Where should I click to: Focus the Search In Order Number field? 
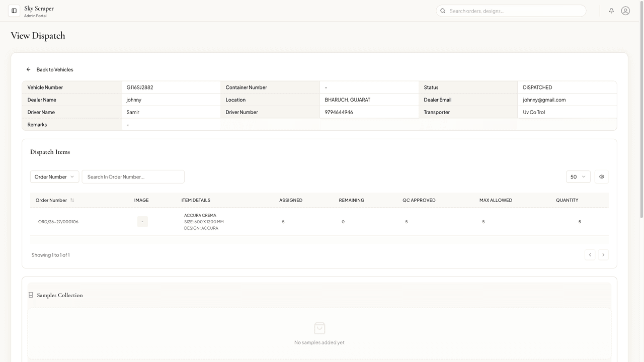[133, 176]
